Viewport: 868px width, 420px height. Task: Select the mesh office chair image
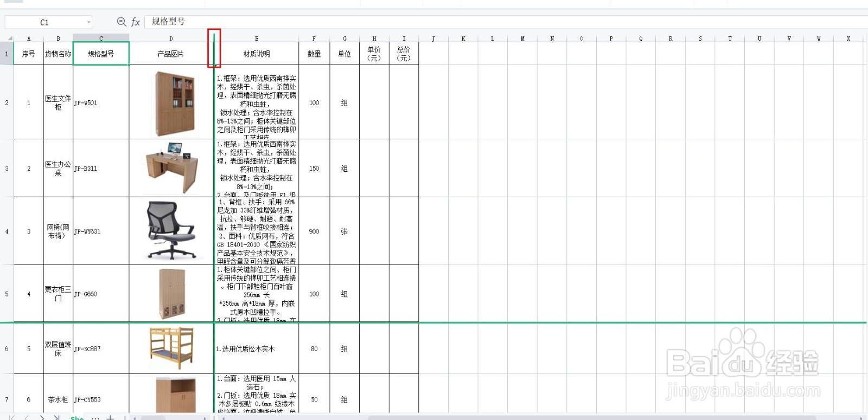(171, 230)
